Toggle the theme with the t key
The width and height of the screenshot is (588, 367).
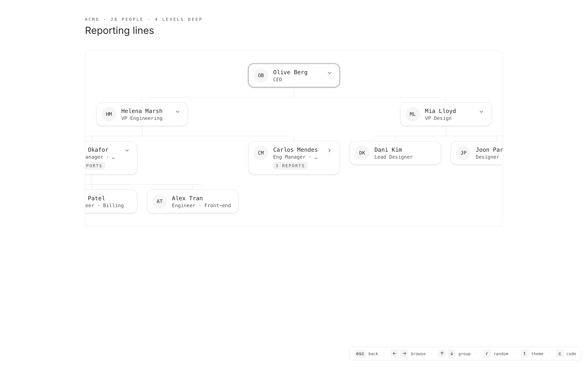[524, 354]
